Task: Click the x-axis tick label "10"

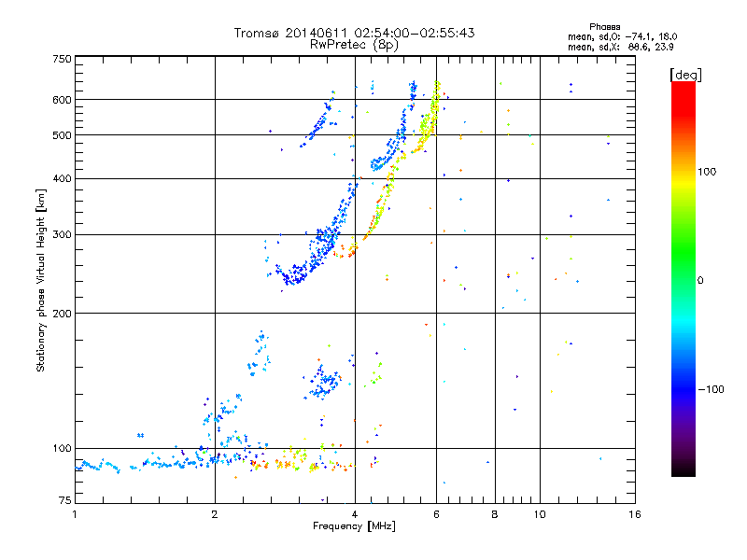Action: coord(540,514)
